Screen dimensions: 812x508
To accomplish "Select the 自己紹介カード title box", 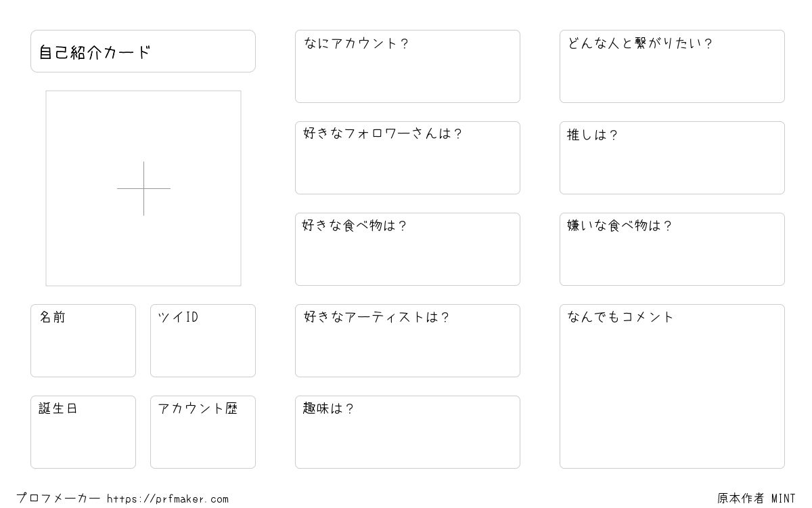I will 143,51.
